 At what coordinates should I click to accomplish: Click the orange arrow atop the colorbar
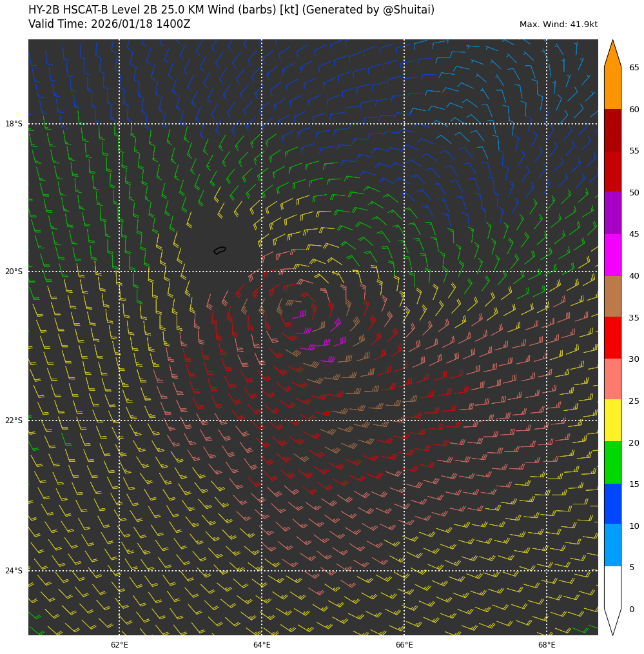pyautogui.click(x=612, y=55)
